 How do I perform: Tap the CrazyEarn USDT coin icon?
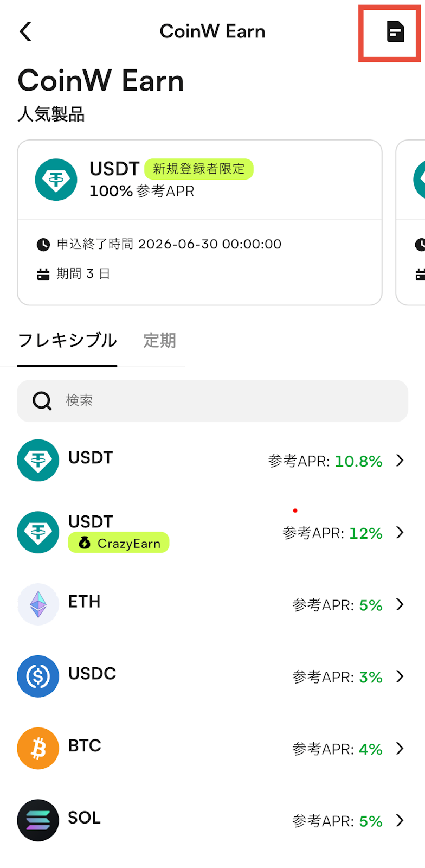[38, 532]
